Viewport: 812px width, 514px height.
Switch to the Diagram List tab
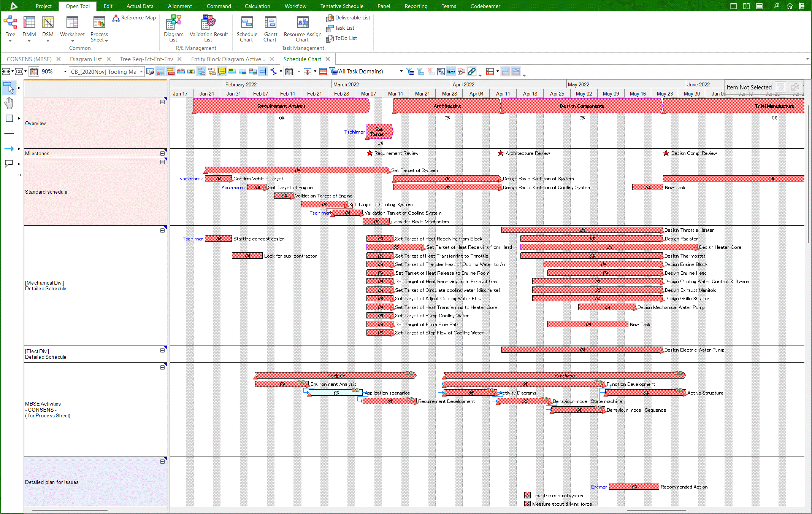[86, 59]
